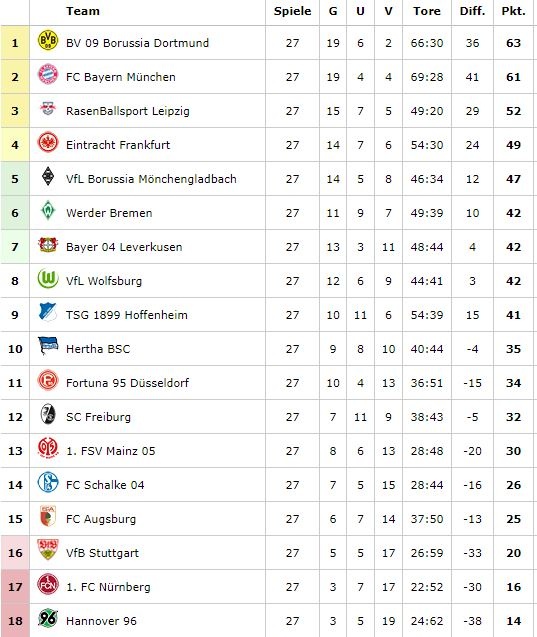
Task: Select the RB Leipzig bull logo
Action: [x=48, y=108]
